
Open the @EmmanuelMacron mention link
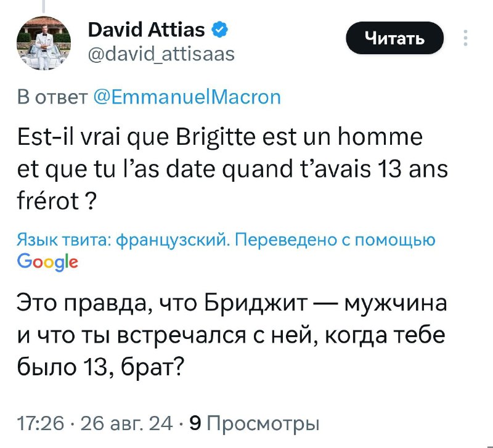click(x=187, y=97)
